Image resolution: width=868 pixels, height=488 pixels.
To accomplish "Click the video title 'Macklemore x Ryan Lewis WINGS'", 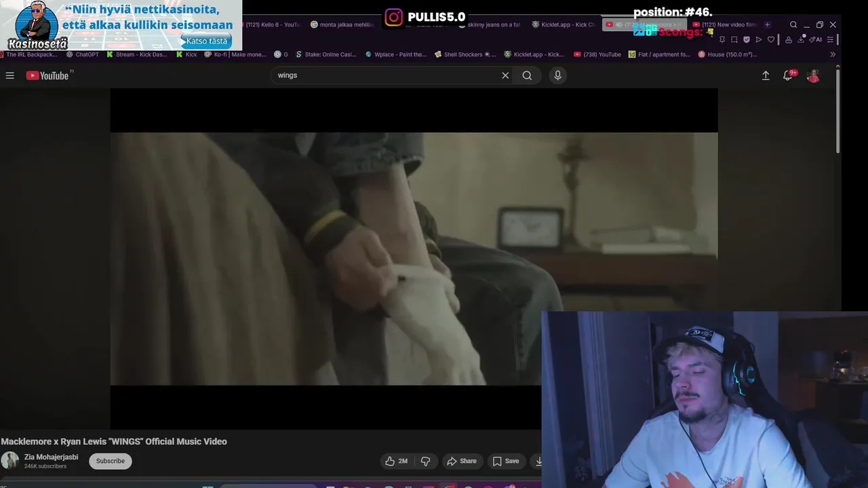I will pyautogui.click(x=114, y=441).
